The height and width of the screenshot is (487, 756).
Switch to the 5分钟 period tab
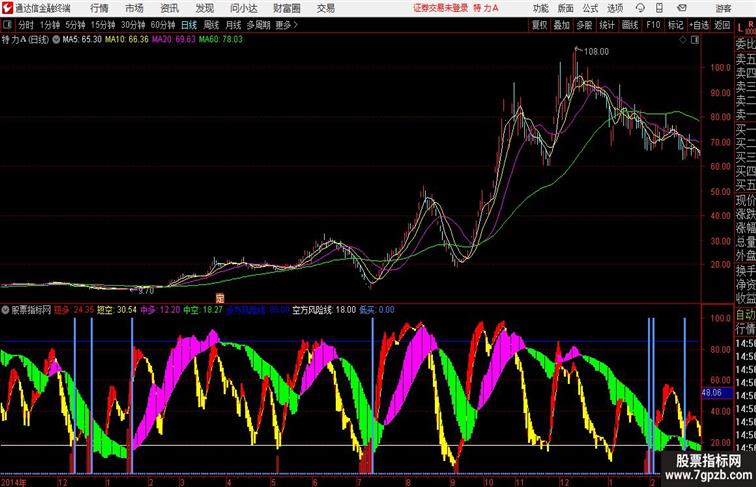click(x=75, y=25)
